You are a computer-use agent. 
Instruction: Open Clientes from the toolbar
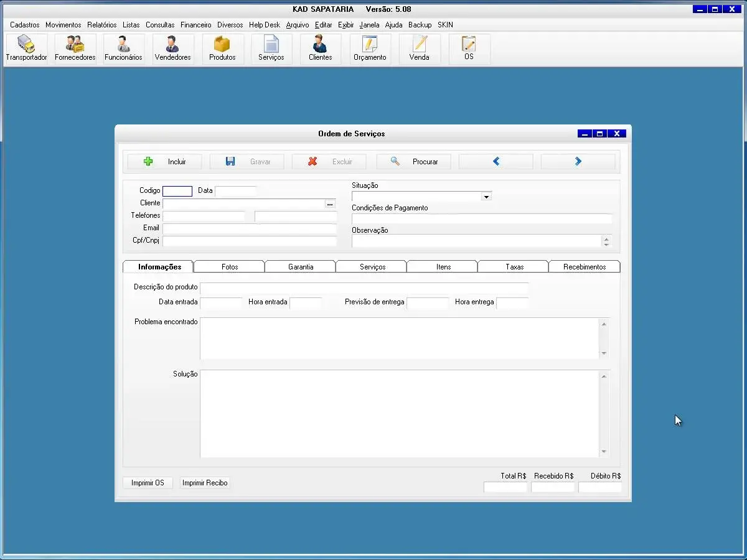tap(321, 49)
